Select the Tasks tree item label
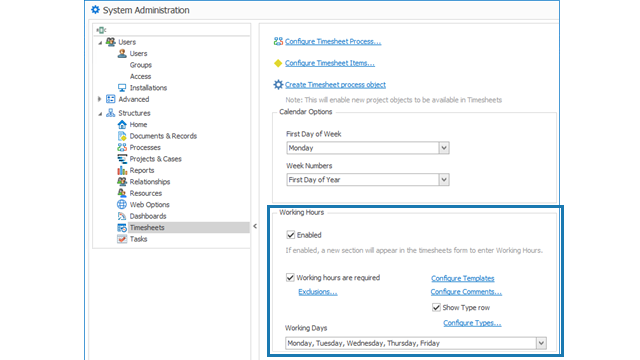640x360 pixels. [138, 239]
